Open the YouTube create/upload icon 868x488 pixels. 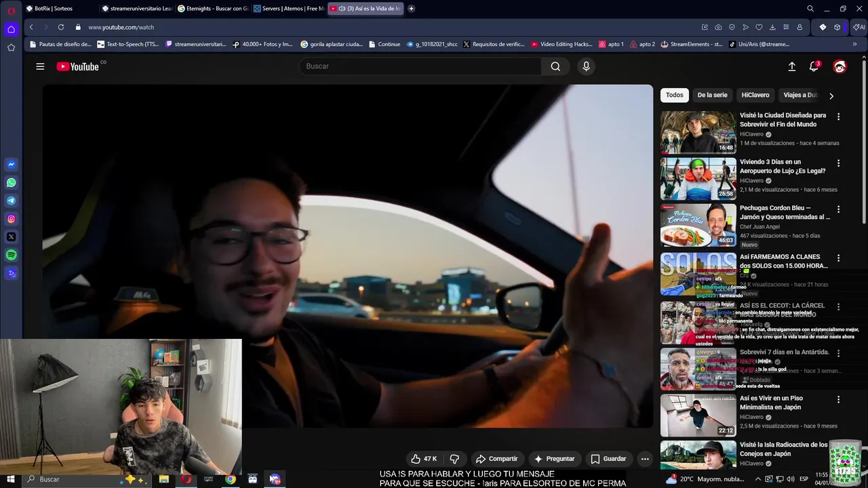coord(791,66)
